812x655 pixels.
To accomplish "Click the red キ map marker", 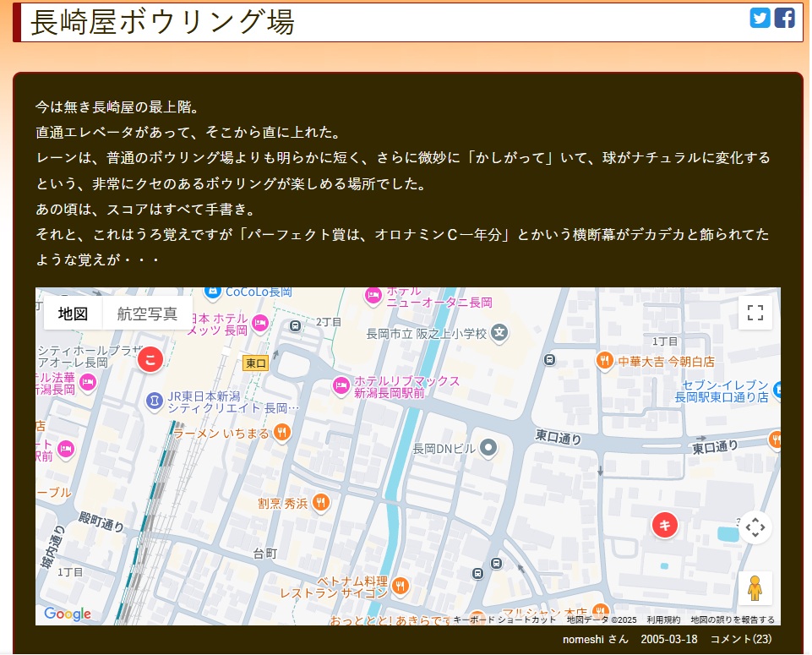I will pos(665,525).
